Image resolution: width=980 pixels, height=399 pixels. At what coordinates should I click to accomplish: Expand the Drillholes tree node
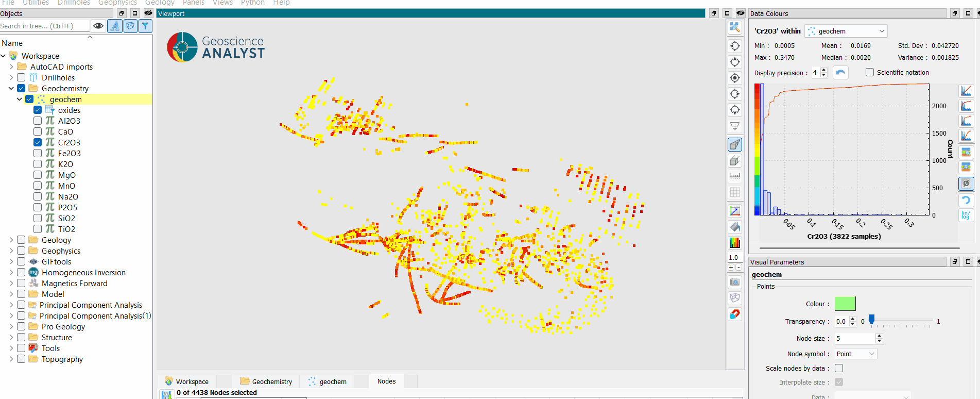(x=11, y=77)
